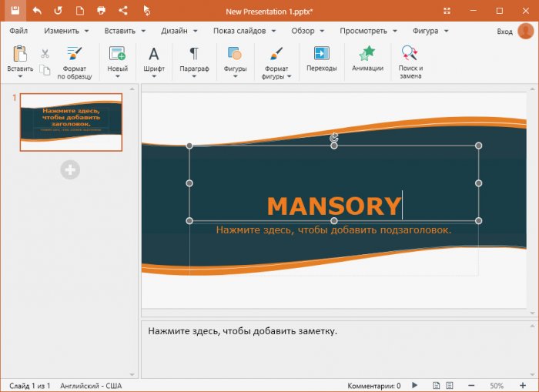Select slide 1 thumbnail
The image size is (539, 392).
[71, 122]
